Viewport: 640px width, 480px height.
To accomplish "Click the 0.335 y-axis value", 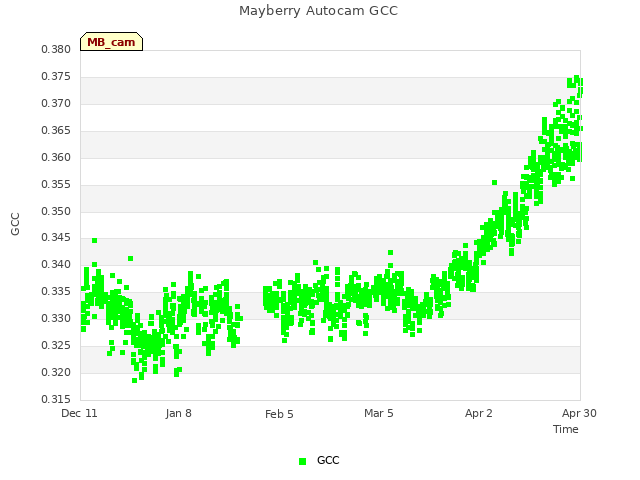I will (x=56, y=291).
